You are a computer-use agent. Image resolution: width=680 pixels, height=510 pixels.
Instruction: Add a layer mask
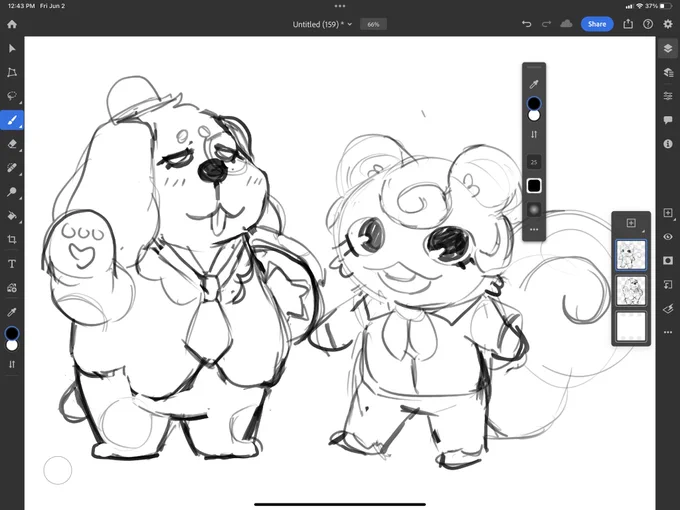pos(668,261)
